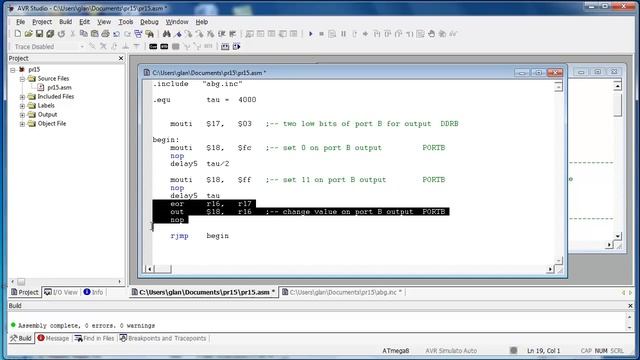Click the Save All icon
The height and width of the screenshot is (360, 640).
point(50,34)
